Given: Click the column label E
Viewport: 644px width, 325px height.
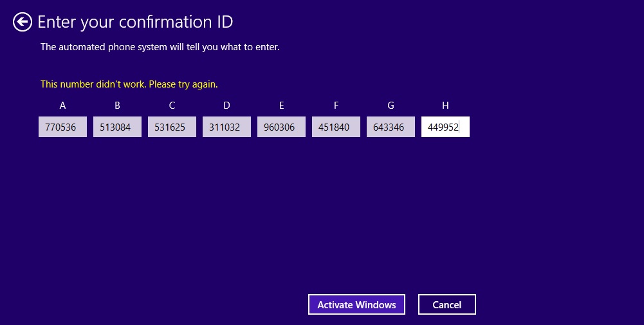Looking at the screenshot, I should click(281, 106).
